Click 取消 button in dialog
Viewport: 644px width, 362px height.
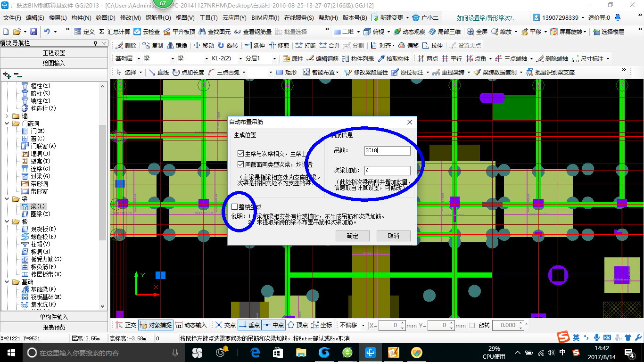point(394,236)
